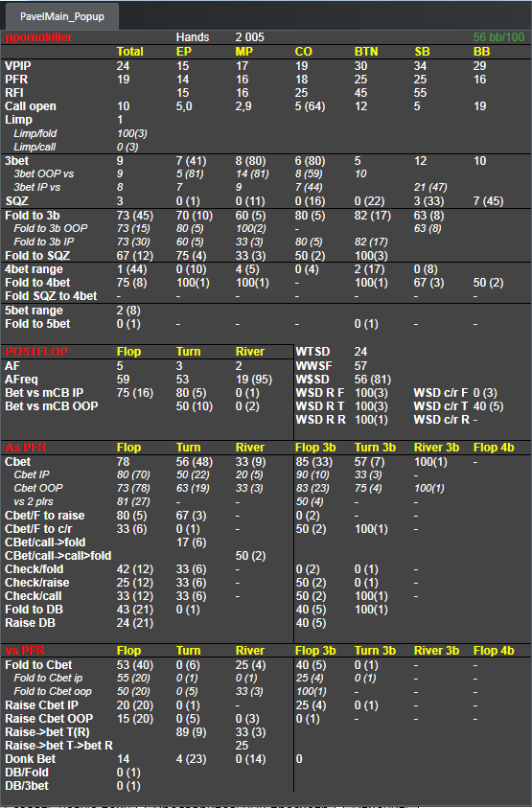Click VPIP Total value 24

tap(124, 66)
